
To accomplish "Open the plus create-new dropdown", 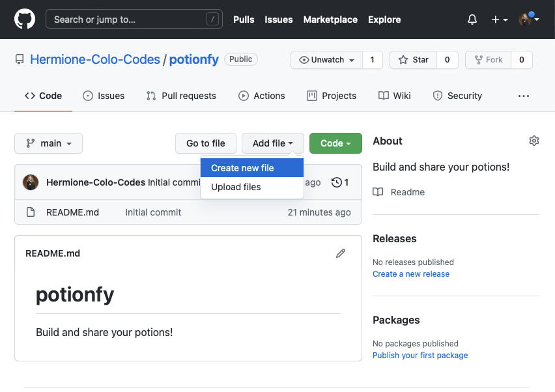I will (499, 20).
